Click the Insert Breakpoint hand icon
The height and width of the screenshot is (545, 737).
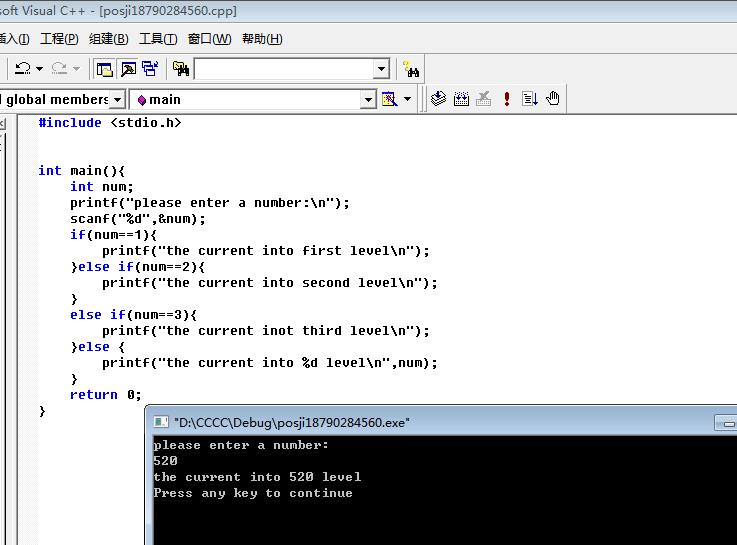tap(553, 99)
